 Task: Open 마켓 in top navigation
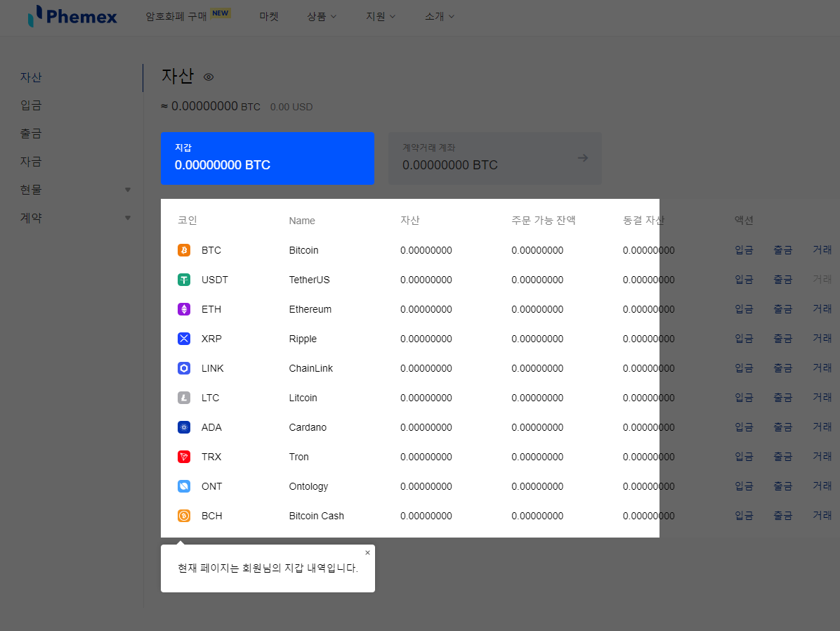click(269, 17)
